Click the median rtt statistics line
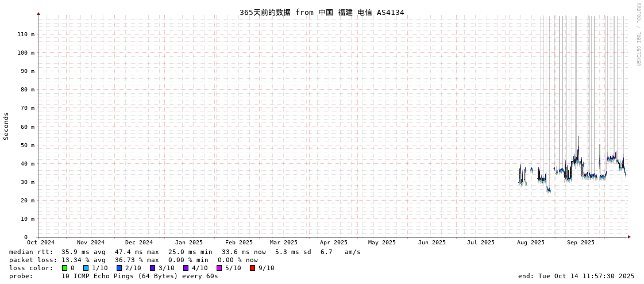The height and width of the screenshot is (284, 644). click(184, 252)
